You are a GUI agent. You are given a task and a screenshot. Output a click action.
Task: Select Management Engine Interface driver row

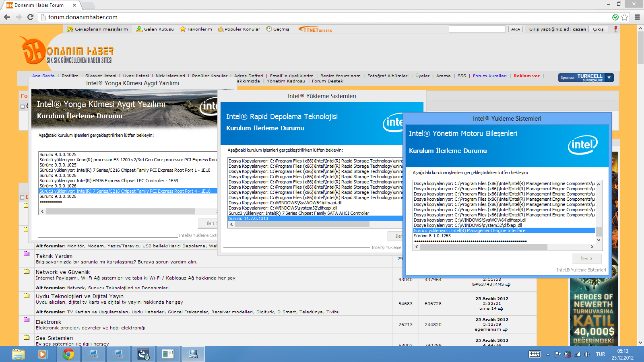[504, 230]
